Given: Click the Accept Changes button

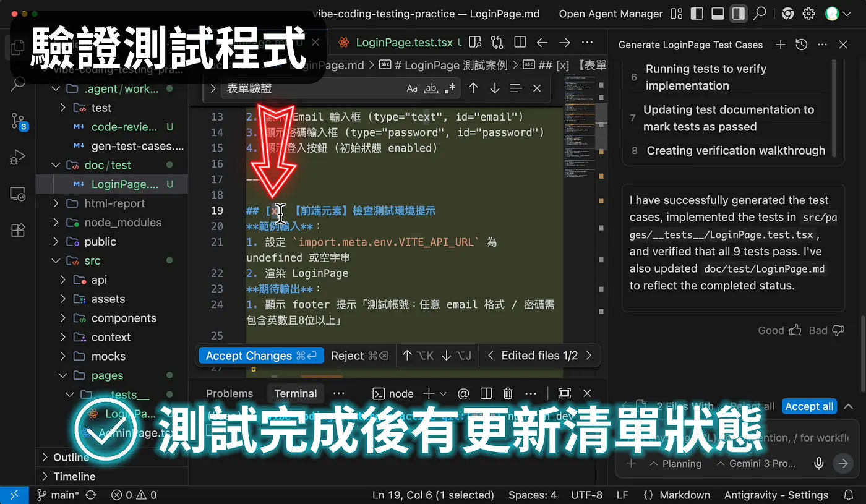Looking at the screenshot, I should (261, 356).
